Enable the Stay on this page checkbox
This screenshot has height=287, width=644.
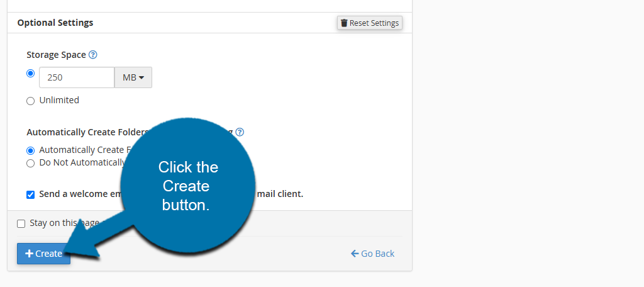[x=21, y=223]
